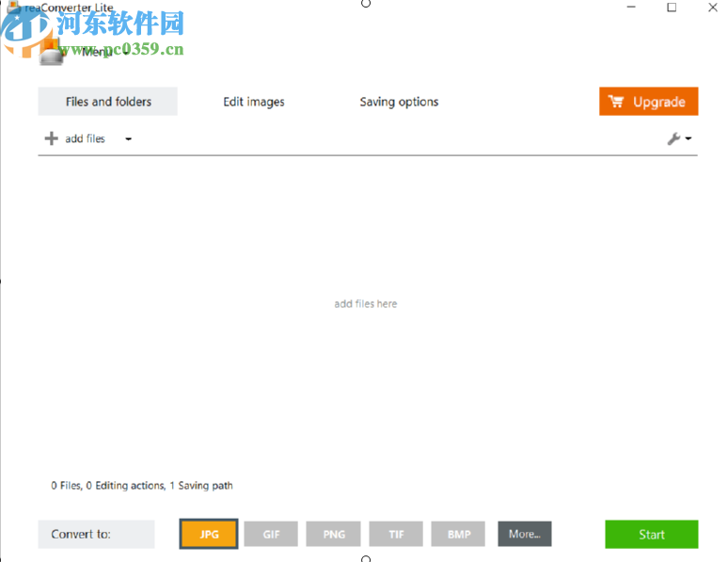Switch to the Edit images tab
Image resolution: width=728 pixels, height=562 pixels.
(254, 102)
